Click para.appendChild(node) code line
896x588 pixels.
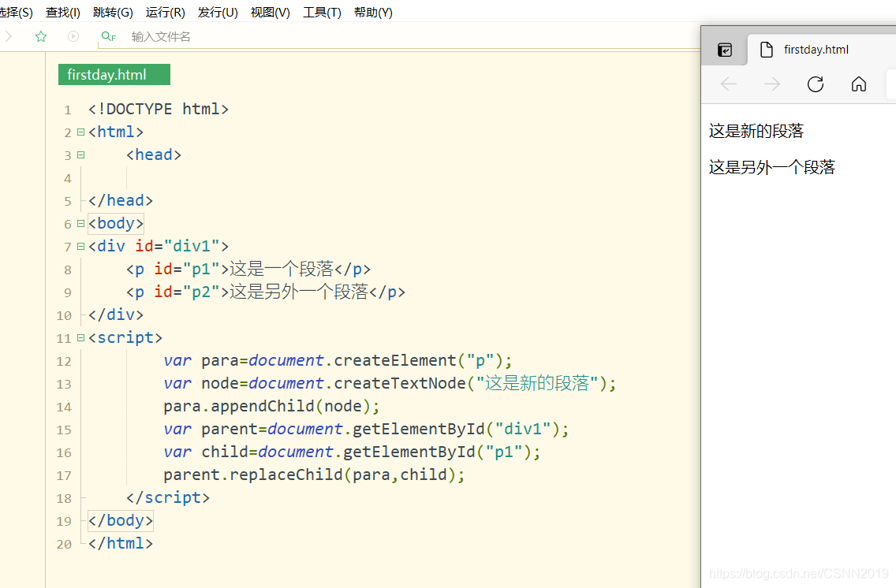[x=271, y=406]
